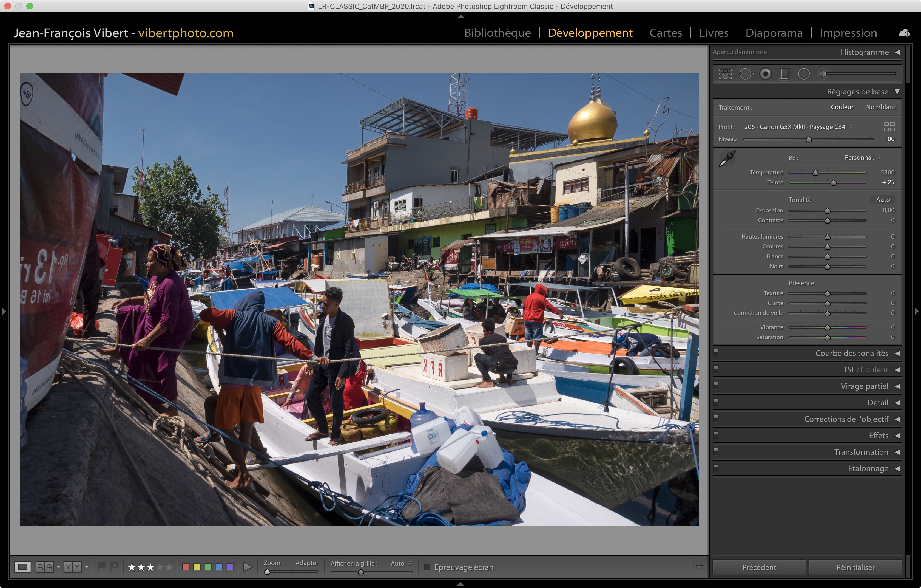Open the Cartes module
Viewport: 921px width, 588px height.
[665, 33]
